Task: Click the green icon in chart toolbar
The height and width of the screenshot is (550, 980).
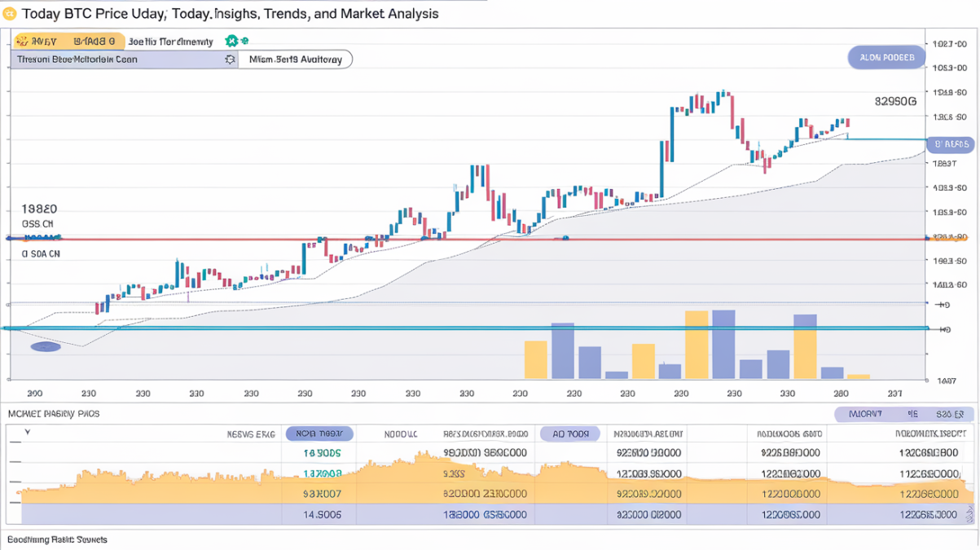Action: tap(232, 41)
